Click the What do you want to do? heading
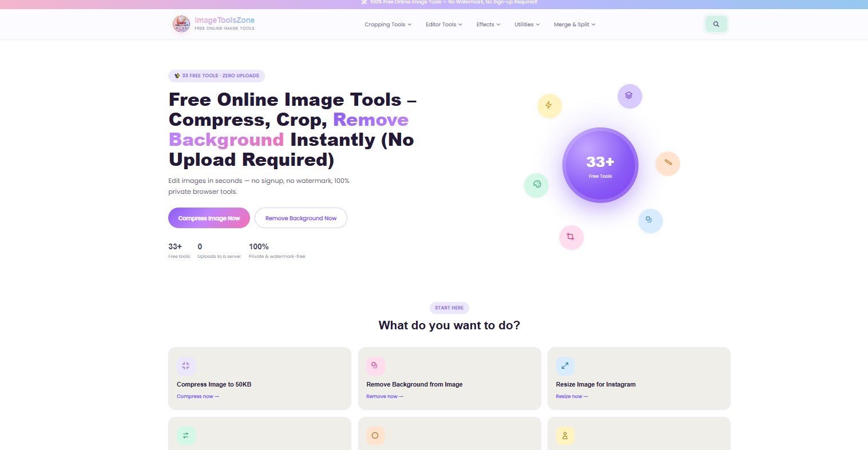The height and width of the screenshot is (450, 868). 449,325
